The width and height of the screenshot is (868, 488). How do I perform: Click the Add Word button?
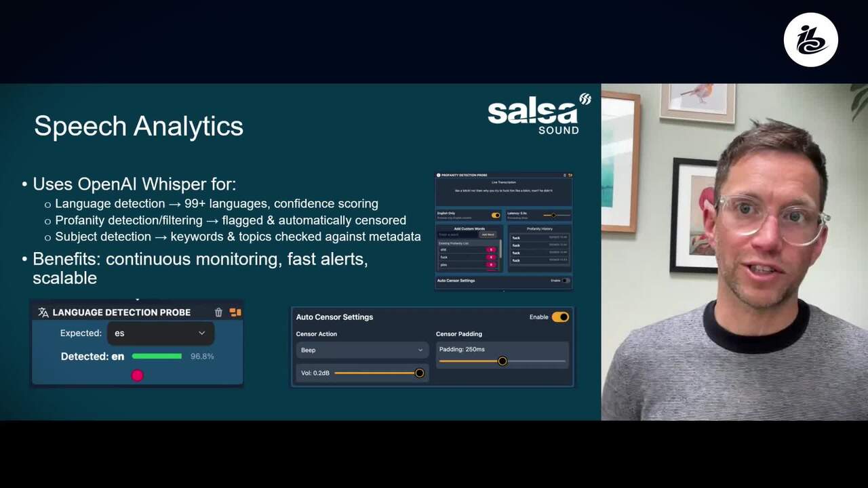pos(488,235)
